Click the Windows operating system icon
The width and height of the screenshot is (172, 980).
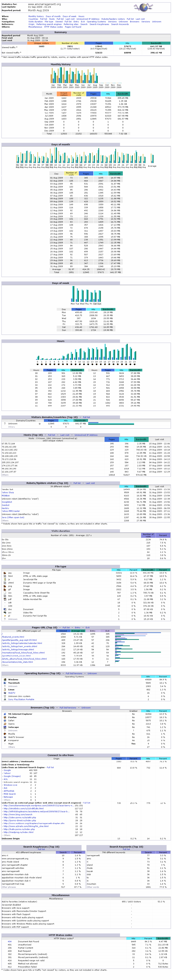coord(5,679)
